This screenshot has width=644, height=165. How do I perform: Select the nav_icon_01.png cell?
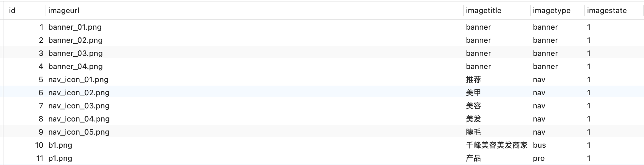255,79
